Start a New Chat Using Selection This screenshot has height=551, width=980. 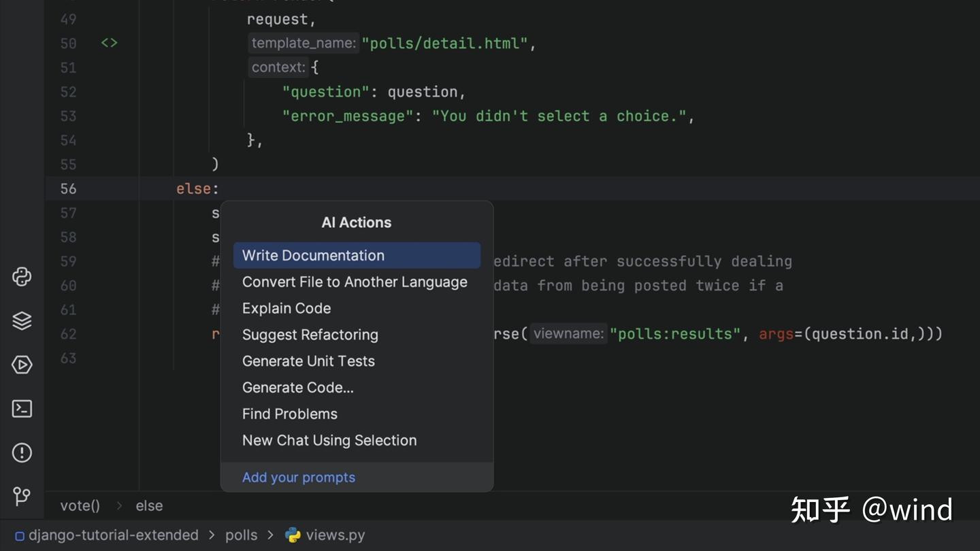click(x=329, y=440)
